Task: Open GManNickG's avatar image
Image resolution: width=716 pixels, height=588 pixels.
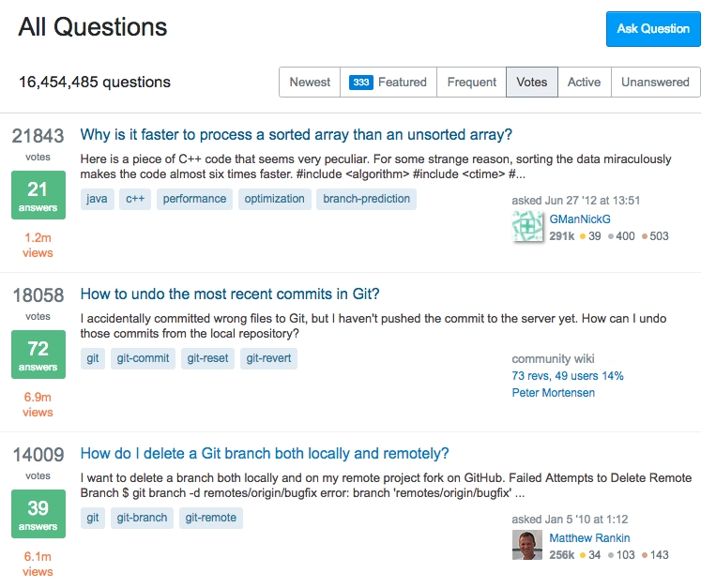Action: (527, 226)
